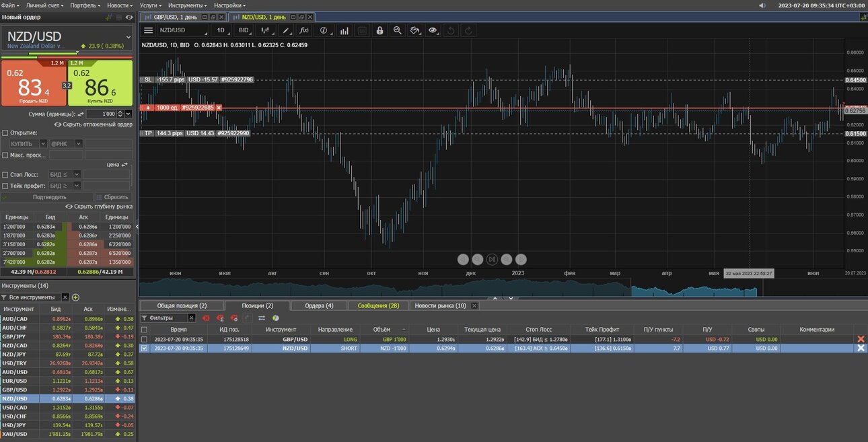Open chart visibility eye menu in toolbar
The height and width of the screenshot is (442, 868).
[x=433, y=30]
